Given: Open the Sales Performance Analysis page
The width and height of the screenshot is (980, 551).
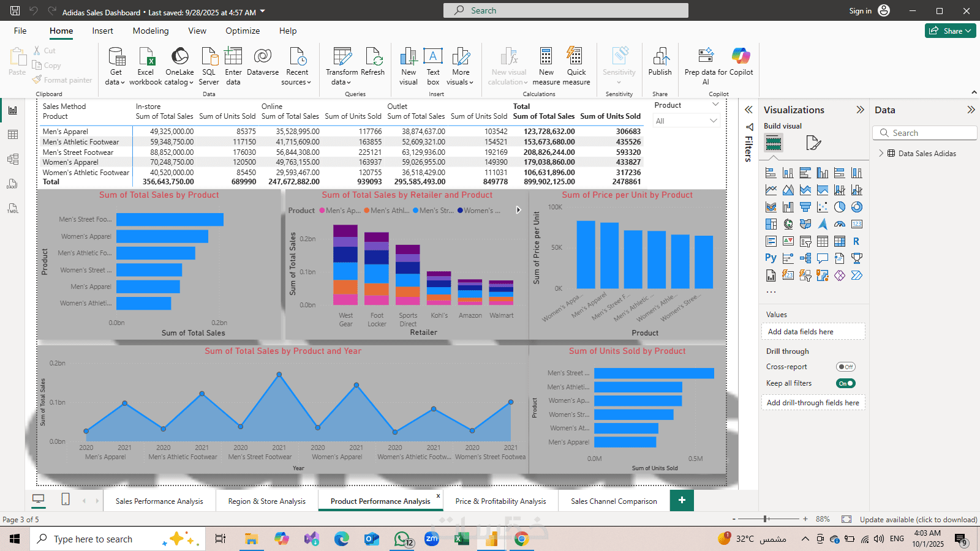Looking at the screenshot, I should pos(159,501).
